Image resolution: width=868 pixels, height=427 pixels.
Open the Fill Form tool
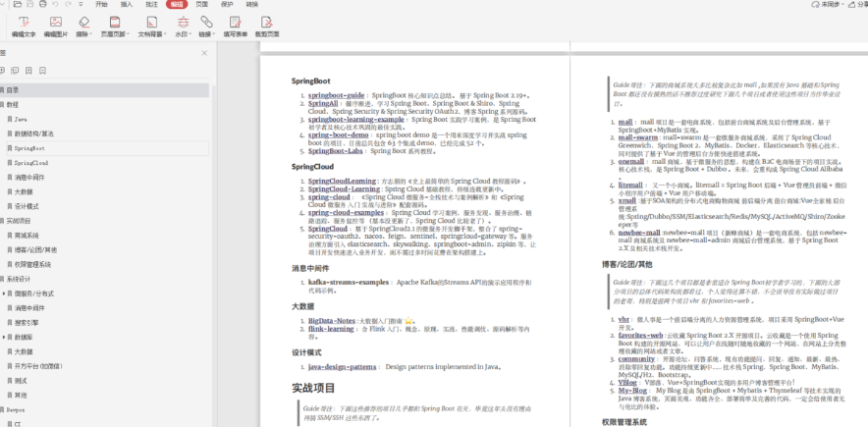tap(236, 26)
